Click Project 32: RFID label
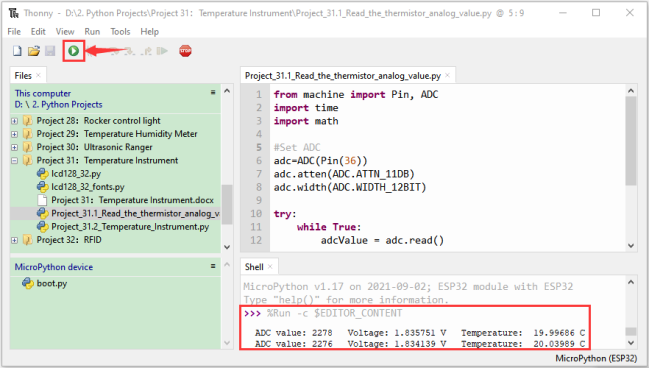 coord(69,240)
